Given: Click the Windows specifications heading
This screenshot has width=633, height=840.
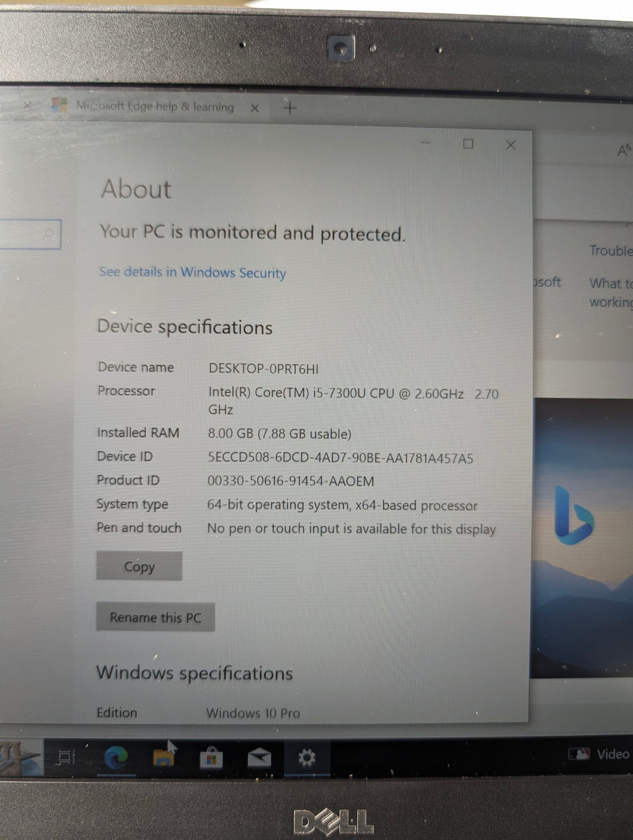Looking at the screenshot, I should pyautogui.click(x=194, y=673).
